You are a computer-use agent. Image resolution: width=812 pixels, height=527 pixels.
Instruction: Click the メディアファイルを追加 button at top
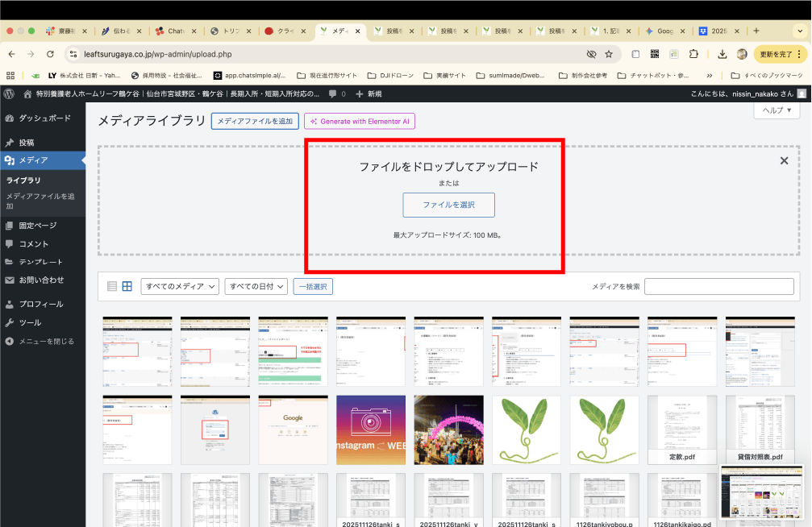tap(255, 121)
